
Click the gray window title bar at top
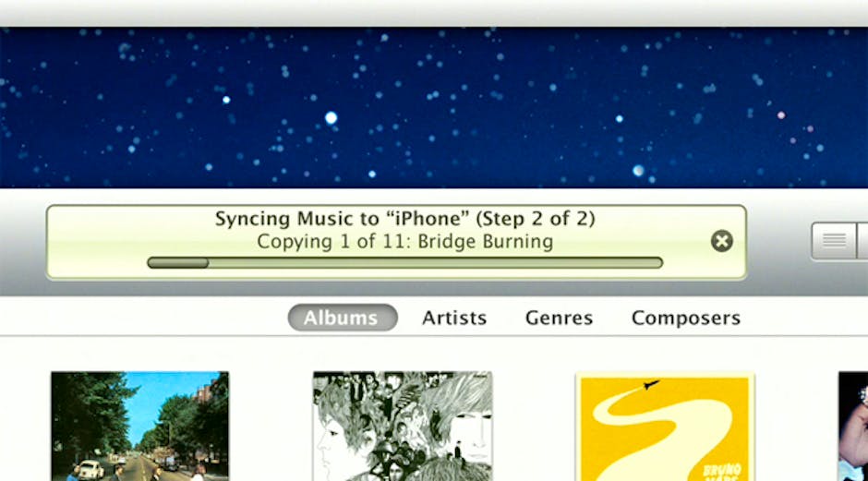click(434, 12)
